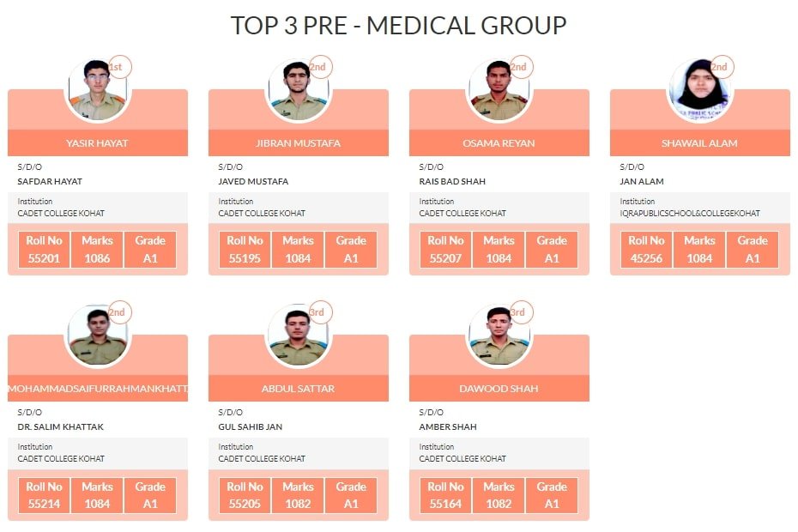Click the 2nd rank badge on Shawail Alam's card

[721, 67]
